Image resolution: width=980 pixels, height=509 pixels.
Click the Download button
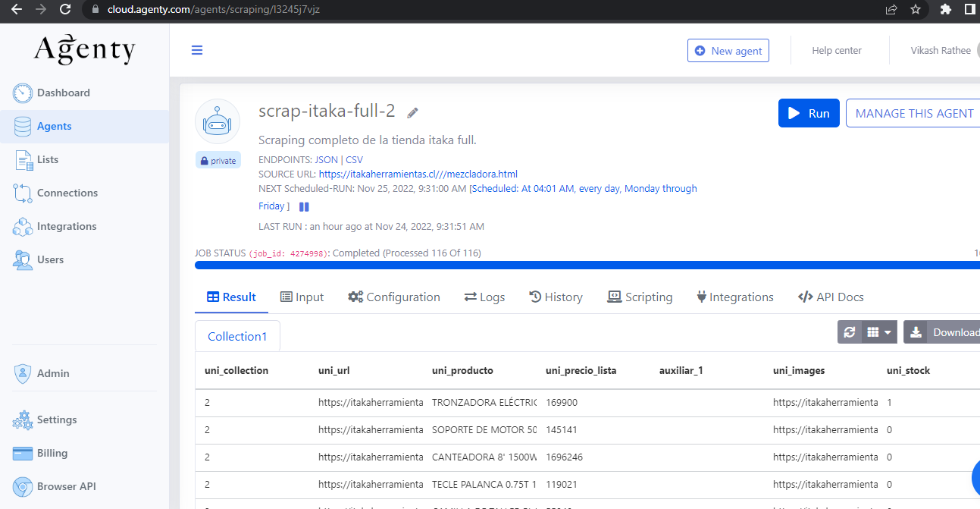(942, 332)
